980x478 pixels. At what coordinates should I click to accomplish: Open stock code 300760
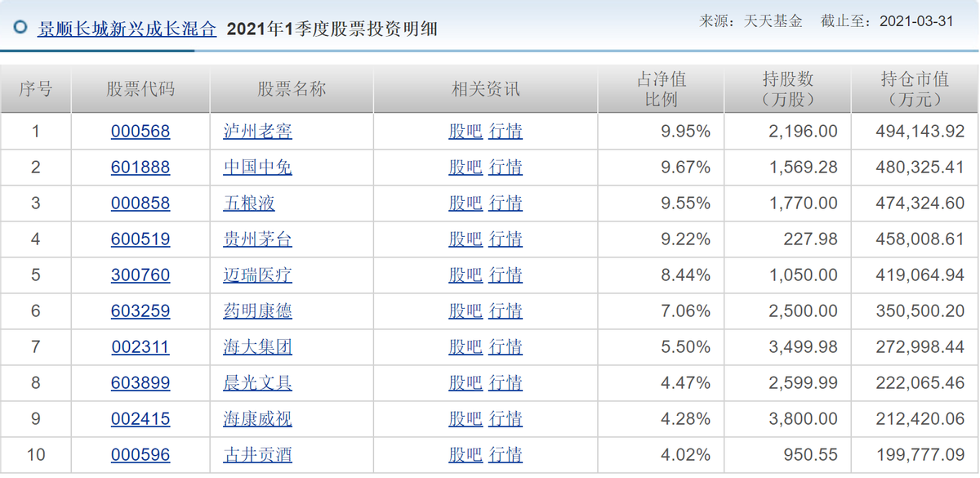(140, 275)
